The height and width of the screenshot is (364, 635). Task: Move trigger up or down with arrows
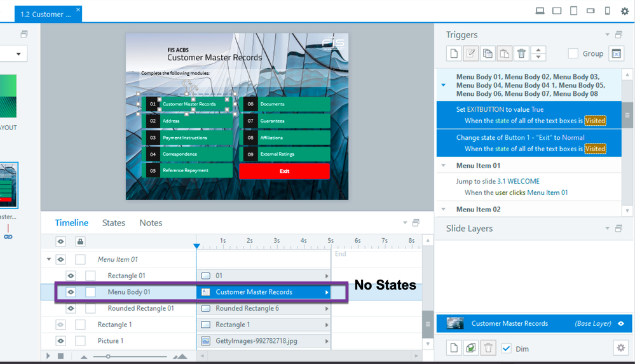click(x=538, y=53)
